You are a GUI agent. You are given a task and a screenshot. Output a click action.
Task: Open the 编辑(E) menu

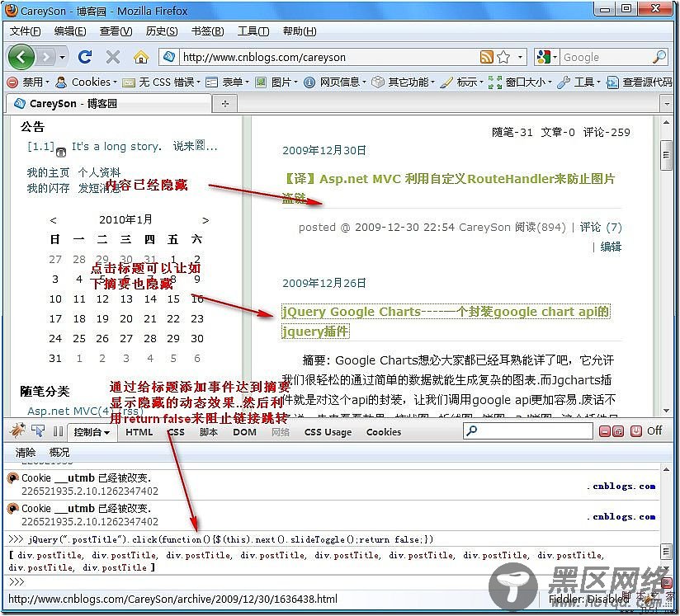[70, 31]
